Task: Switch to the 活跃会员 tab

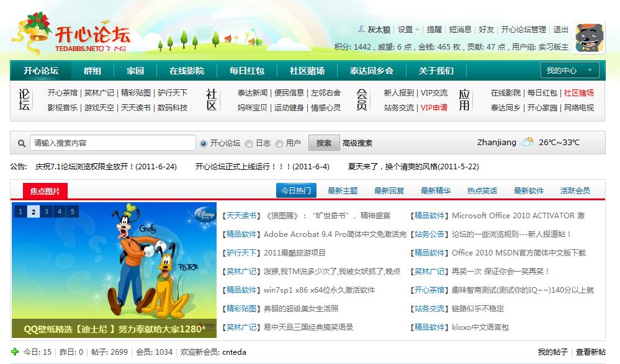Action: 575,190
